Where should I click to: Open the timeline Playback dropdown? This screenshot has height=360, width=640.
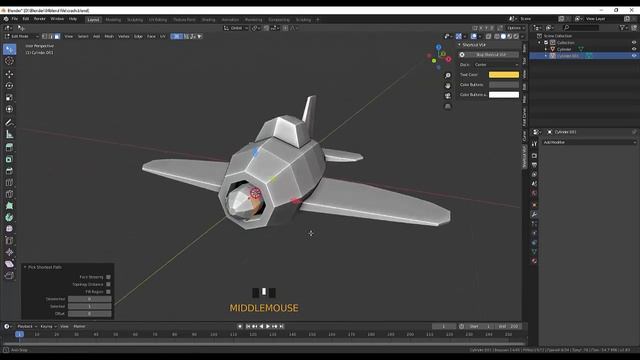[27, 326]
